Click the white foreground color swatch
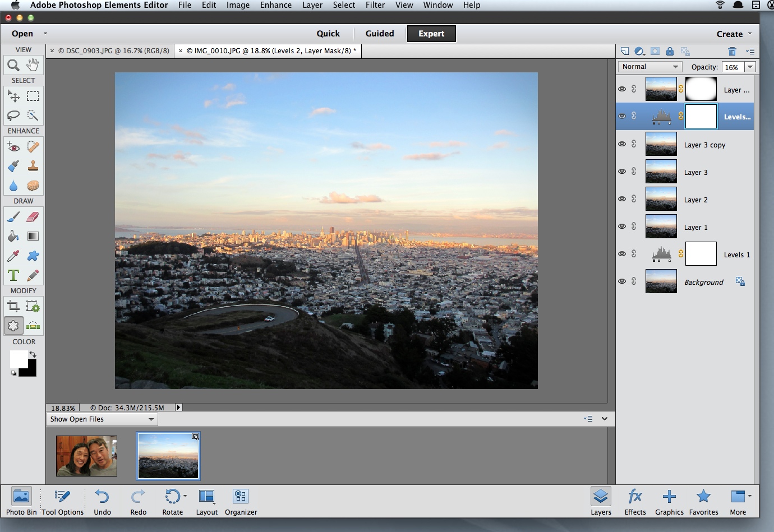Viewport: 774px width, 532px height. [17, 358]
